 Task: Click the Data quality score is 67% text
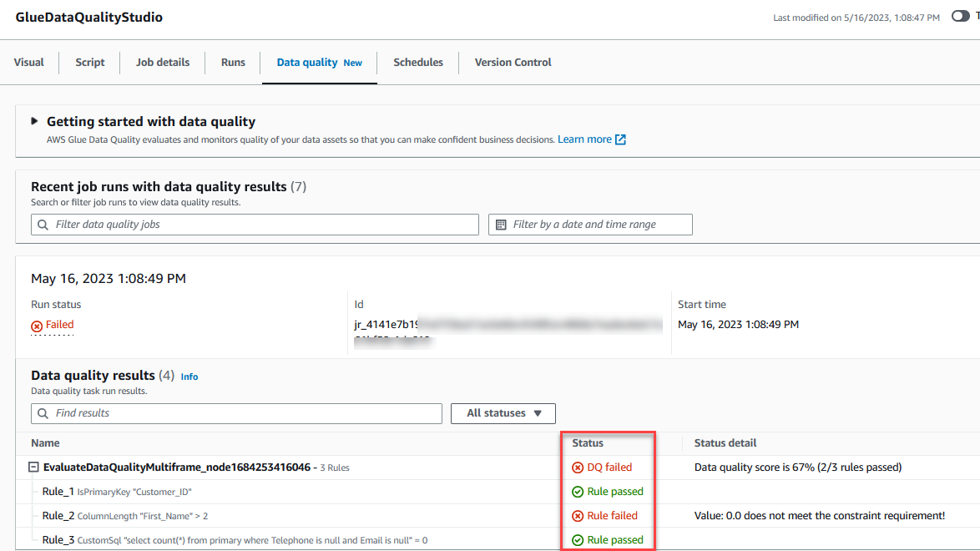pyautogui.click(x=797, y=468)
